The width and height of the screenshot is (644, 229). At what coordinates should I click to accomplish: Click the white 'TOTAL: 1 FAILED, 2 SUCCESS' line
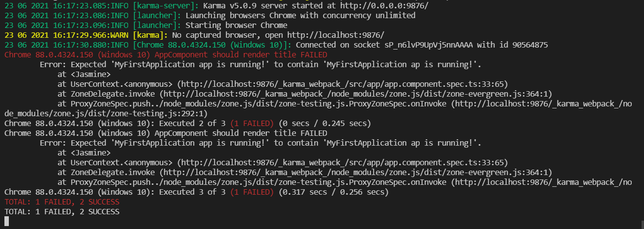(62, 211)
